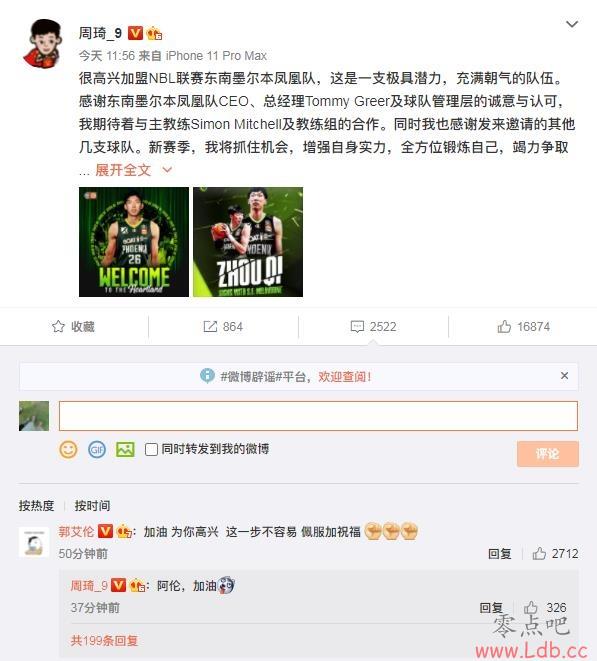
Task: Open the WELCOME Phoenix 26 image thumbnail
Action: pyautogui.click(x=134, y=242)
